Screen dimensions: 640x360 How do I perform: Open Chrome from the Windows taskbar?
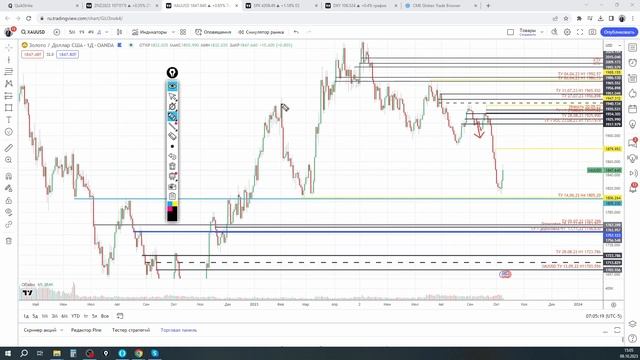coord(138,353)
